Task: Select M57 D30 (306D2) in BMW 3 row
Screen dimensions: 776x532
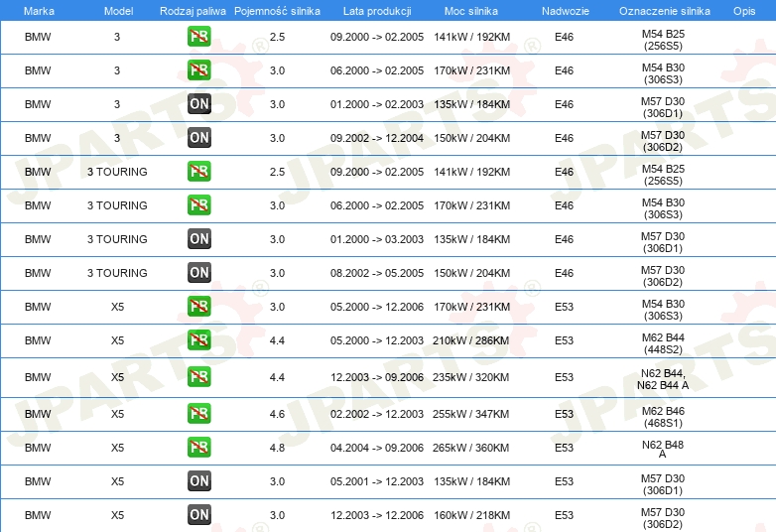Action: tap(663, 141)
